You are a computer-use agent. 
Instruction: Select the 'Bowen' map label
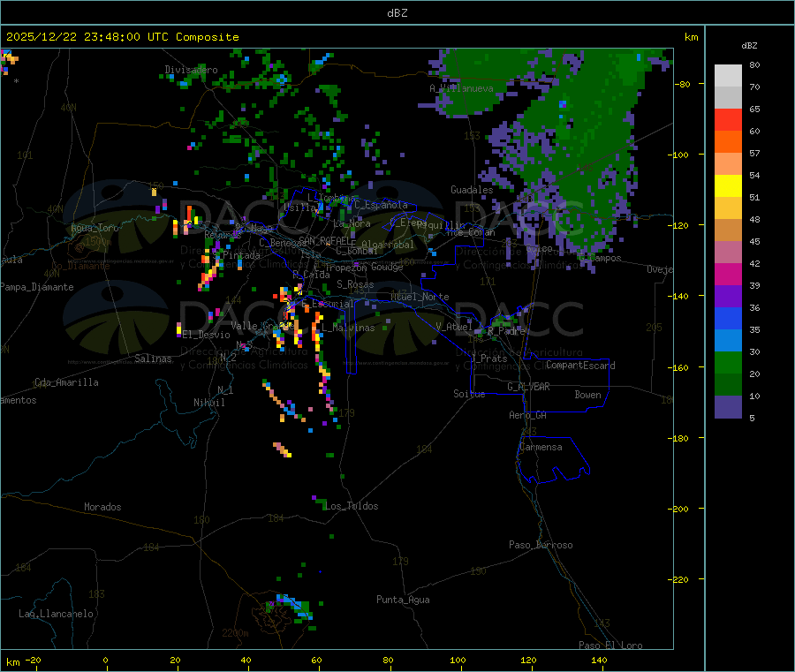coord(587,395)
